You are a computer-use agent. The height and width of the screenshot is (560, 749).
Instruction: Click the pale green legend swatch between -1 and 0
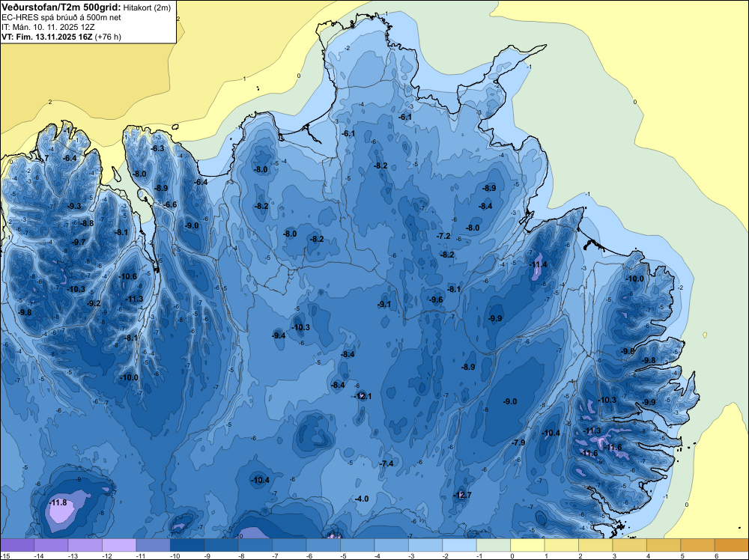pyautogui.click(x=494, y=545)
